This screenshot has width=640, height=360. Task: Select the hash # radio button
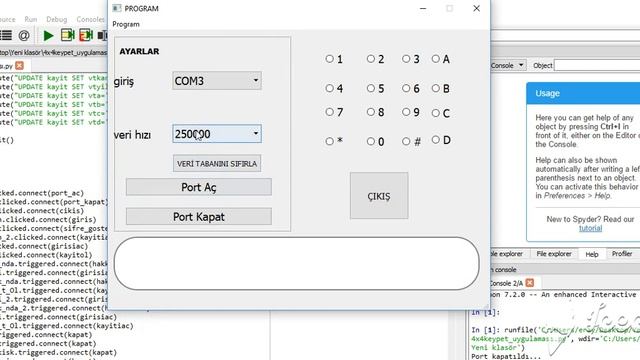406,141
